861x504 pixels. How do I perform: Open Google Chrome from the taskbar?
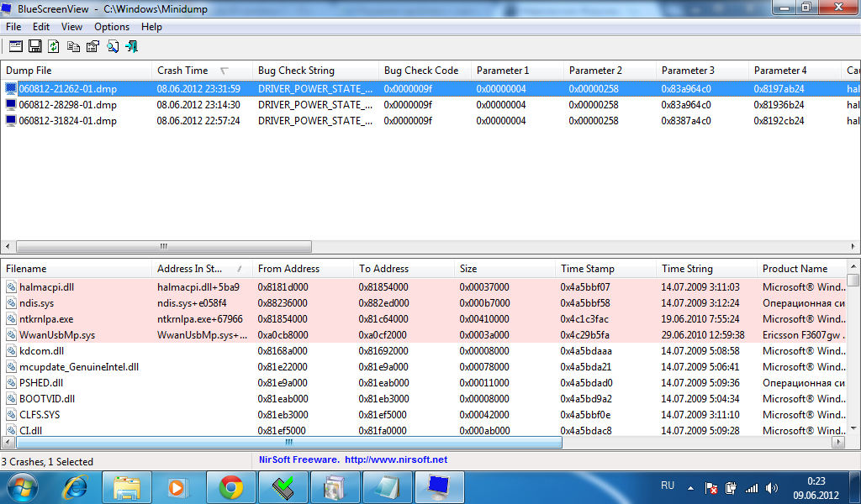pyautogui.click(x=231, y=486)
